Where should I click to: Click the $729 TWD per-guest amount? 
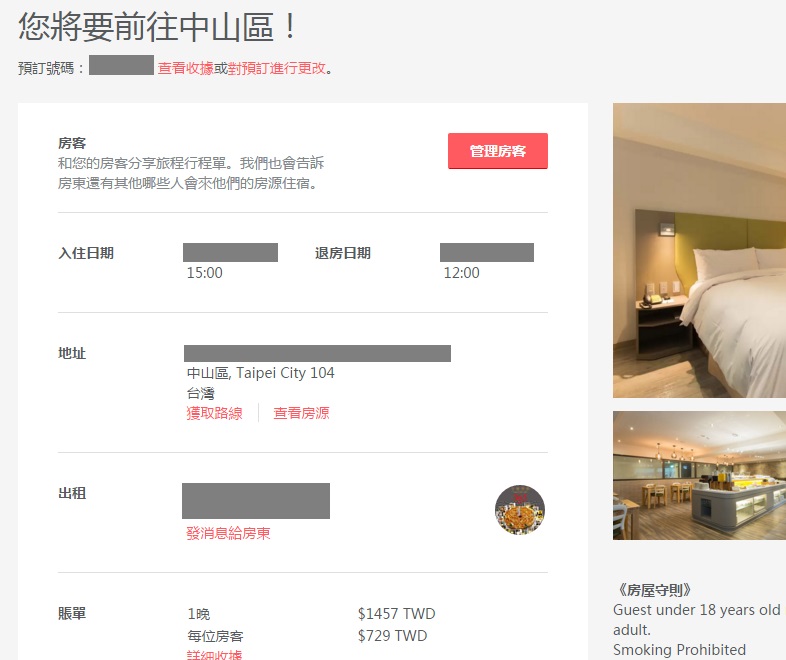click(392, 635)
